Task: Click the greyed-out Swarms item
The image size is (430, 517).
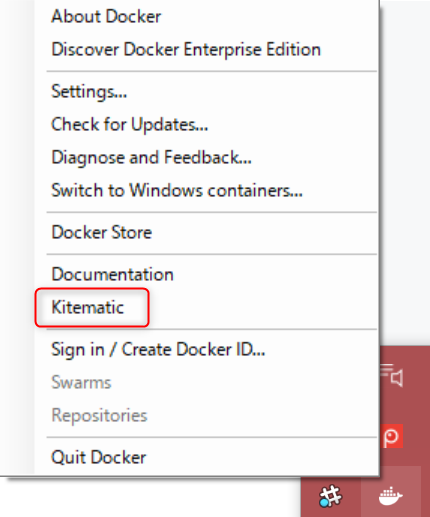Action: tap(81, 382)
